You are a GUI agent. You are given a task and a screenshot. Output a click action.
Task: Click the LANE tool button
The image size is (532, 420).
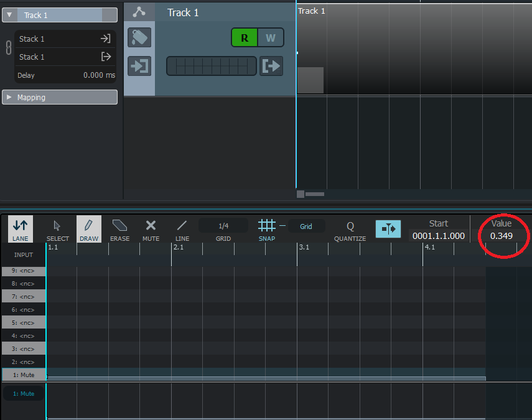click(21, 229)
